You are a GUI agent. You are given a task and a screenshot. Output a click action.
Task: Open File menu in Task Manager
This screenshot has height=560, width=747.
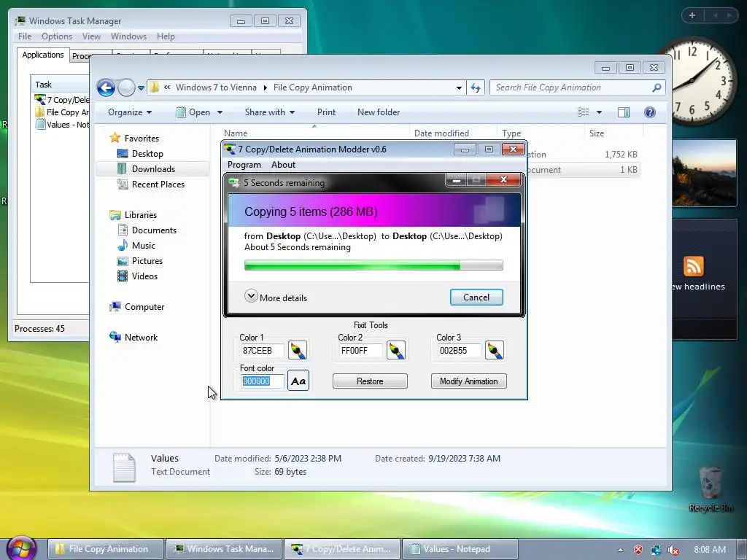pyautogui.click(x=25, y=36)
